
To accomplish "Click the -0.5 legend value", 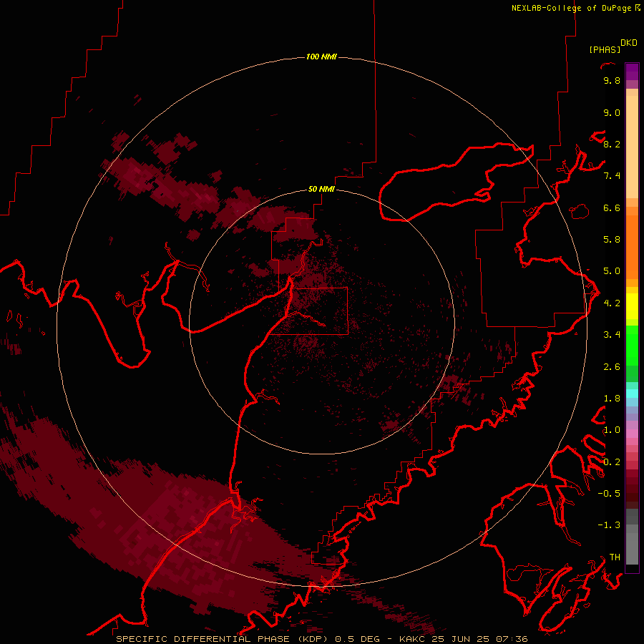I will click(x=609, y=494).
